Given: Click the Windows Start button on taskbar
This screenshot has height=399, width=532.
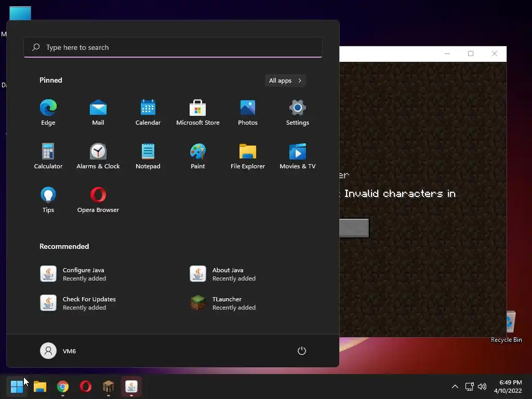Looking at the screenshot, I should click(17, 386).
